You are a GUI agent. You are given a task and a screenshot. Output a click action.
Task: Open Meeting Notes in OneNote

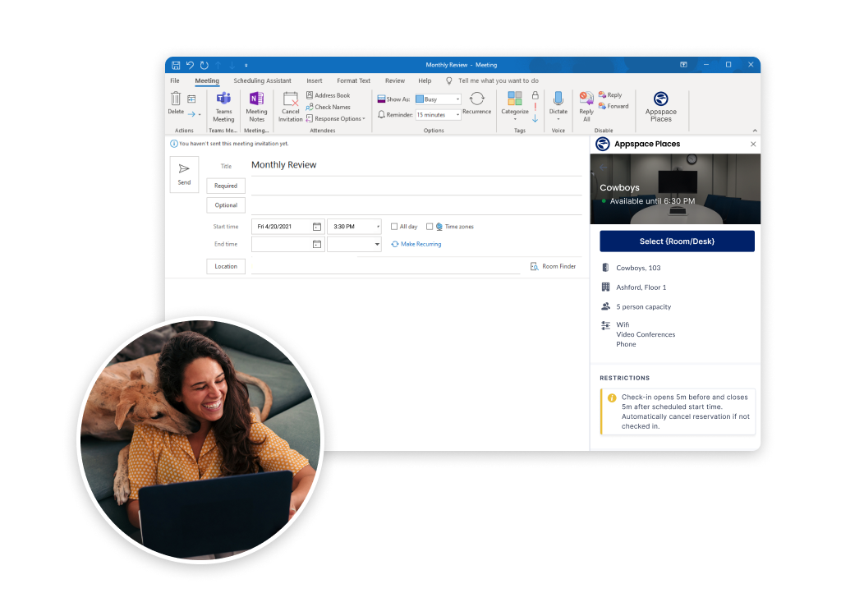tap(256, 99)
